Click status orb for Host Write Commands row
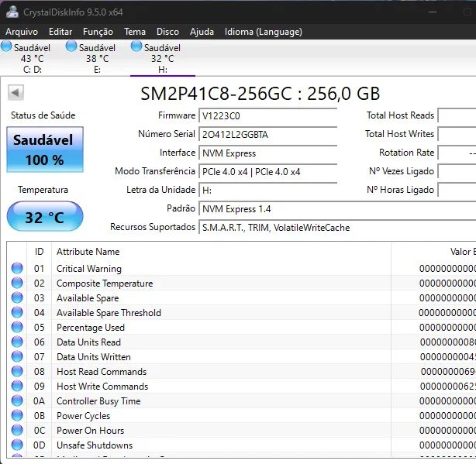Viewport: 476px width, 464px height. [17, 386]
